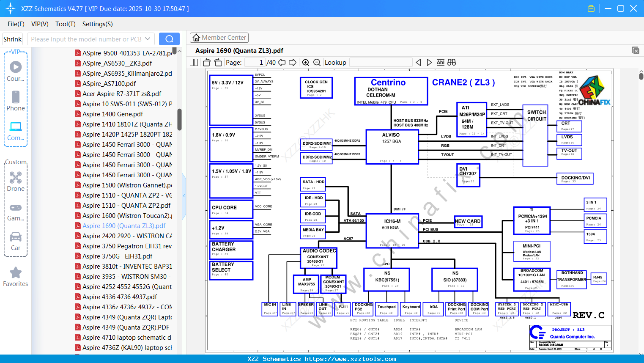The height and width of the screenshot is (363, 644).
Task: Click the PDF icon beside ASpire_AS7100.pdf
Action: pyautogui.click(x=78, y=83)
